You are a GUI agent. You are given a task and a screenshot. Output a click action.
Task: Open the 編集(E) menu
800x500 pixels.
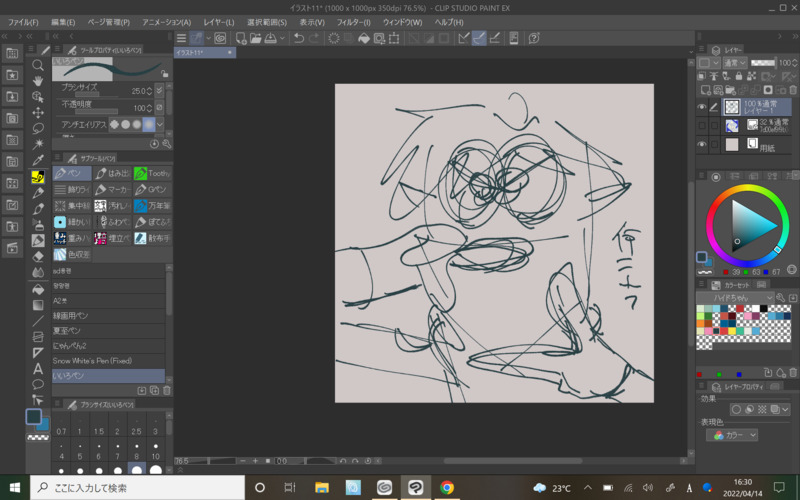pyautogui.click(x=63, y=22)
